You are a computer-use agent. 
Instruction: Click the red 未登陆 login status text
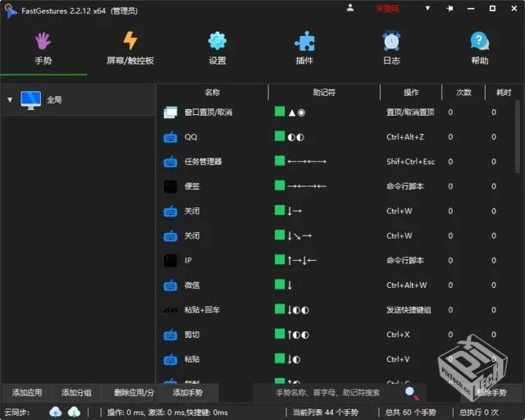387,8
